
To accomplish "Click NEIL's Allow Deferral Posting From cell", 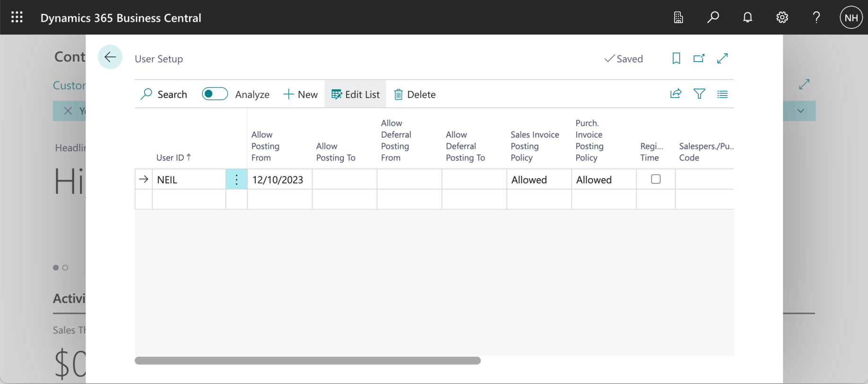I will (409, 179).
